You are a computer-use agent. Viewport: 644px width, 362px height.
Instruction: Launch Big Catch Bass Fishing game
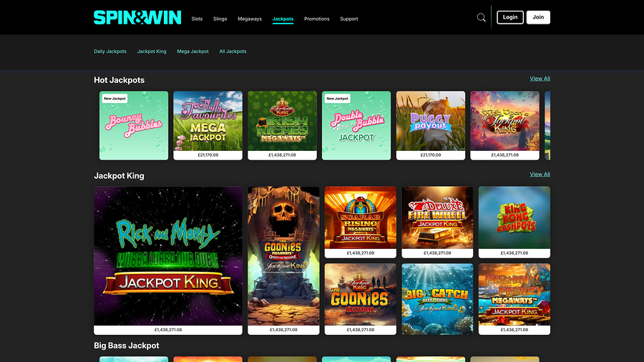coord(437,299)
